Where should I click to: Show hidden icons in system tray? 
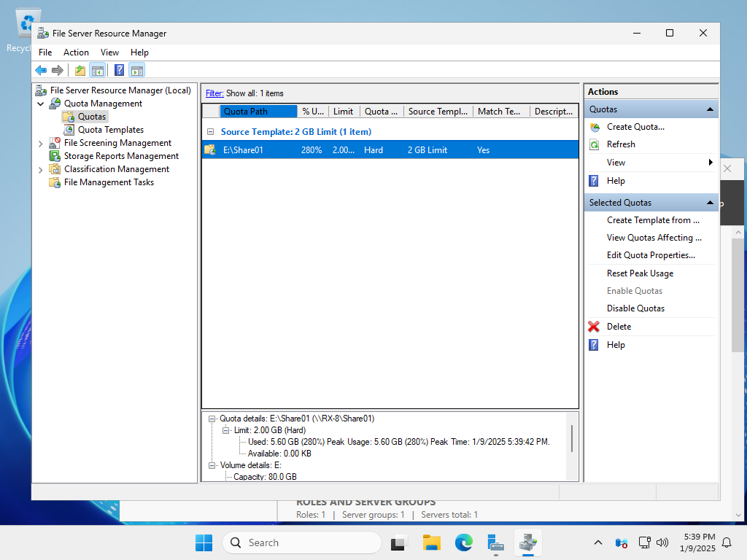(598, 542)
